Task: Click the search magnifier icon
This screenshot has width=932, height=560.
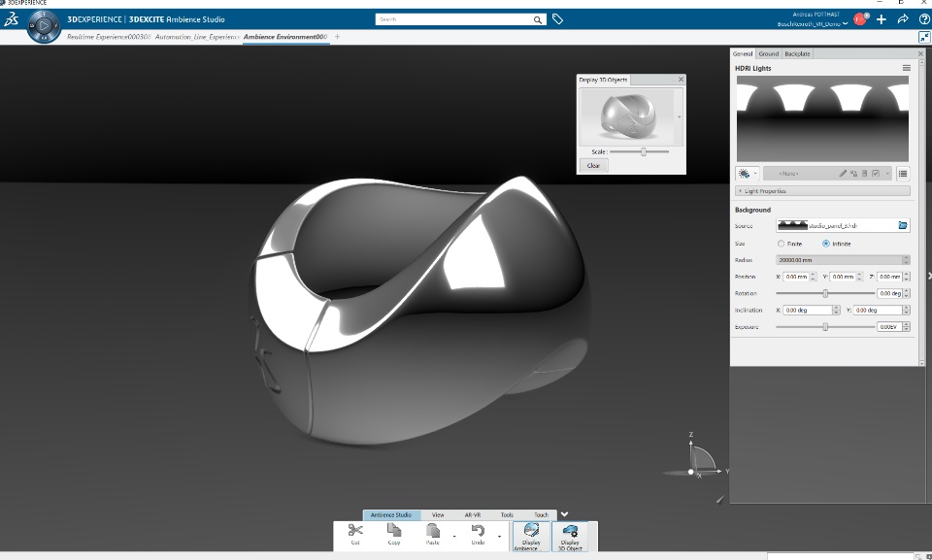Action: (537, 19)
